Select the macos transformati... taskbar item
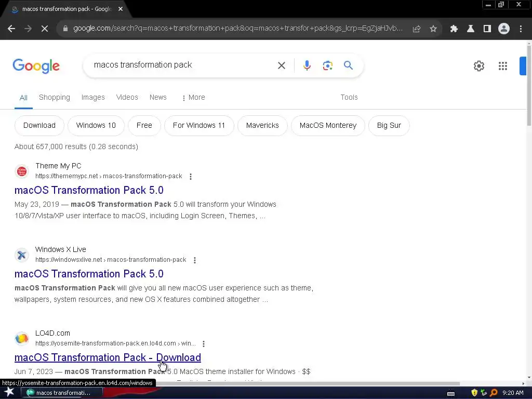Image resolution: width=532 pixels, height=399 pixels. coord(62,393)
